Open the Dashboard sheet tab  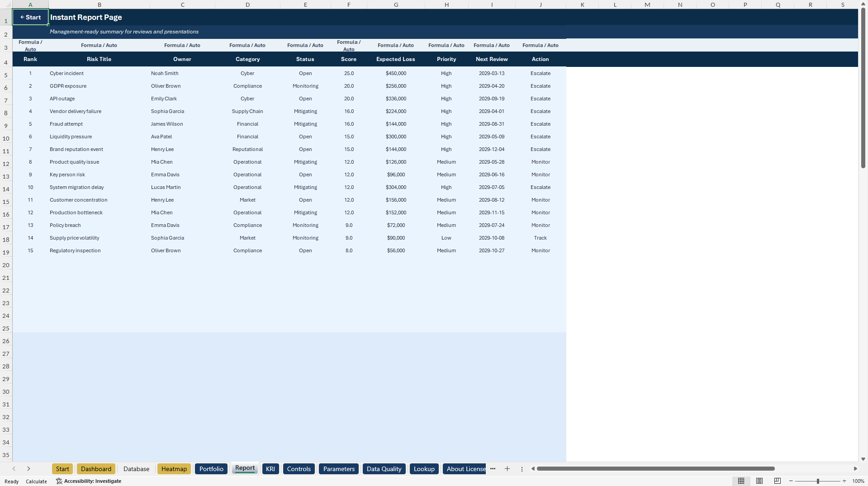click(x=96, y=469)
